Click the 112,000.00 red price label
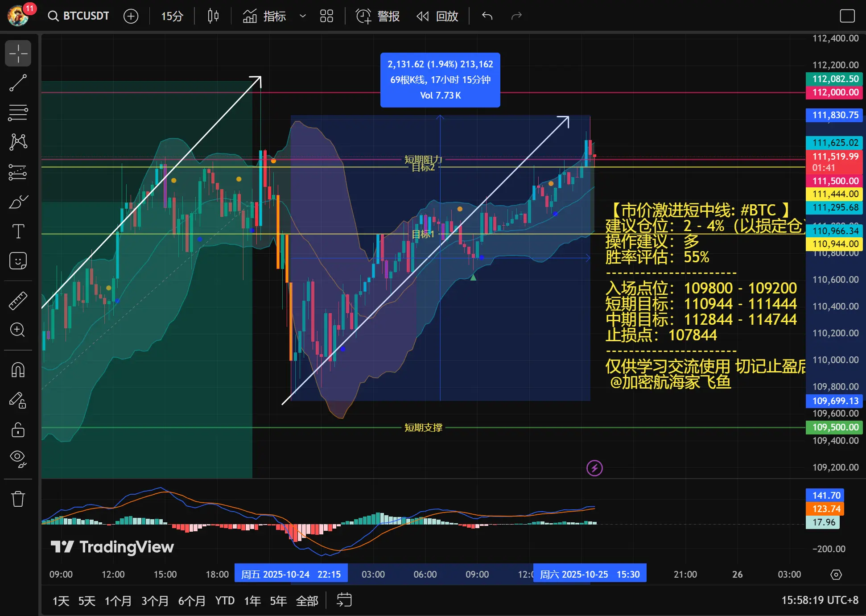Screen dimensions: 866x616 point(834,92)
